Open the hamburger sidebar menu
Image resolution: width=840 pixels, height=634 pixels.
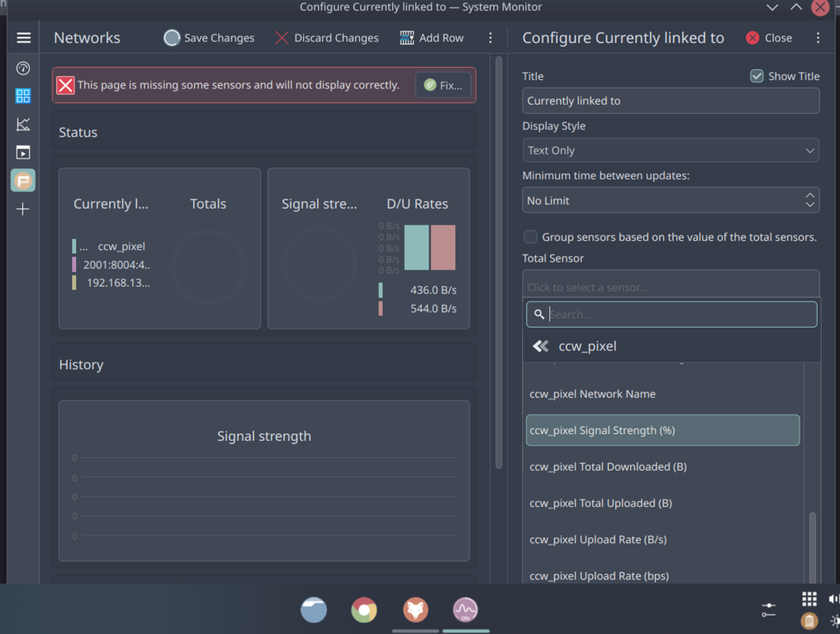(x=23, y=38)
